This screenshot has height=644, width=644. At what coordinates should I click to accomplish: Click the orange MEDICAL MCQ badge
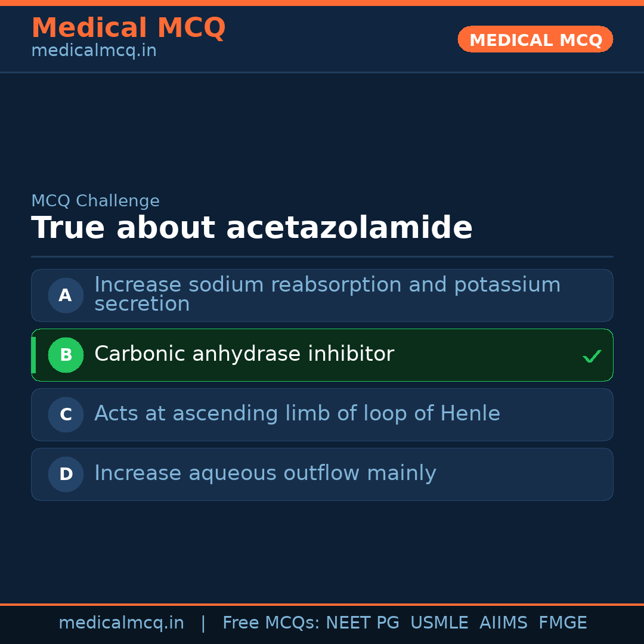click(x=535, y=39)
